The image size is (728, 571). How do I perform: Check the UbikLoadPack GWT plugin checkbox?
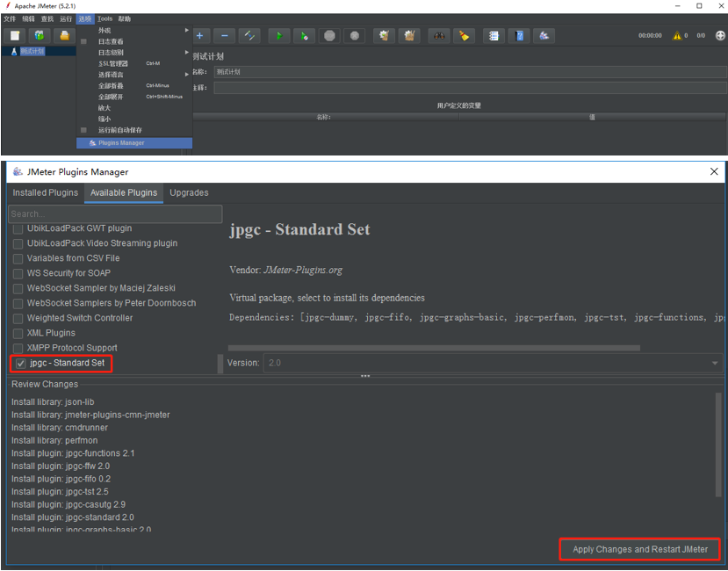tap(18, 228)
